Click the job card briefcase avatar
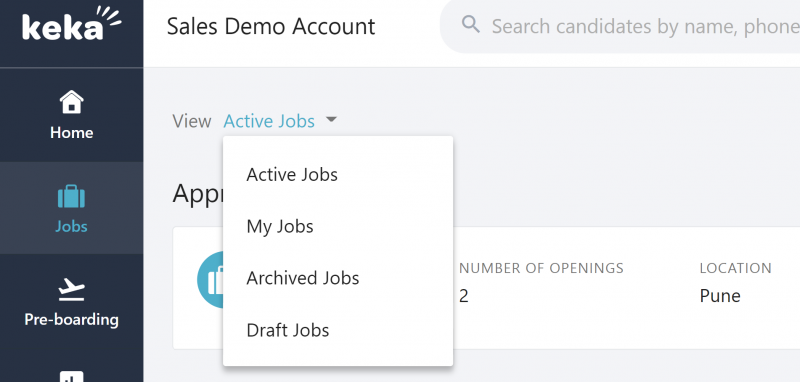This screenshot has height=382, width=800. [x=210, y=279]
